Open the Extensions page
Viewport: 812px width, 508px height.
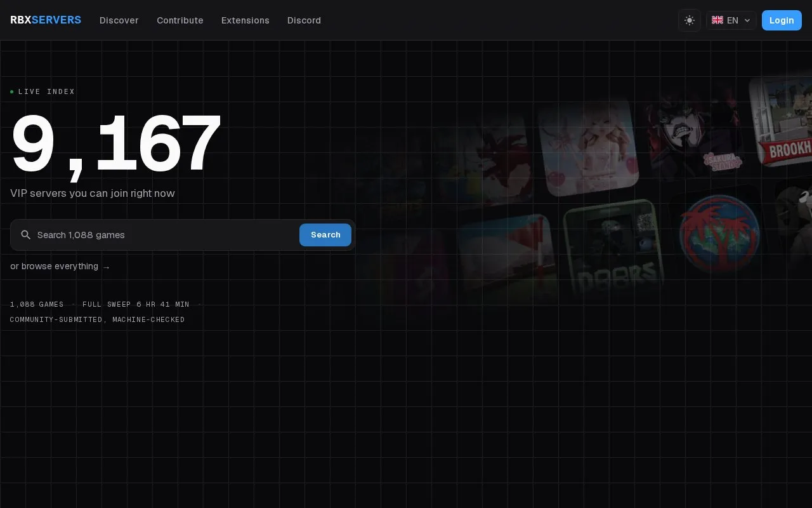(x=246, y=20)
